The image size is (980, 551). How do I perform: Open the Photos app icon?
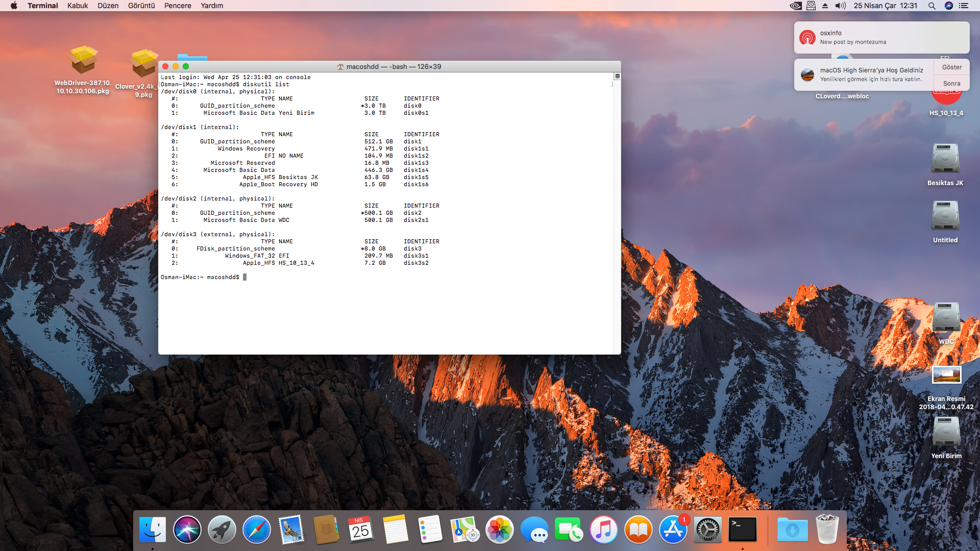click(x=499, y=530)
